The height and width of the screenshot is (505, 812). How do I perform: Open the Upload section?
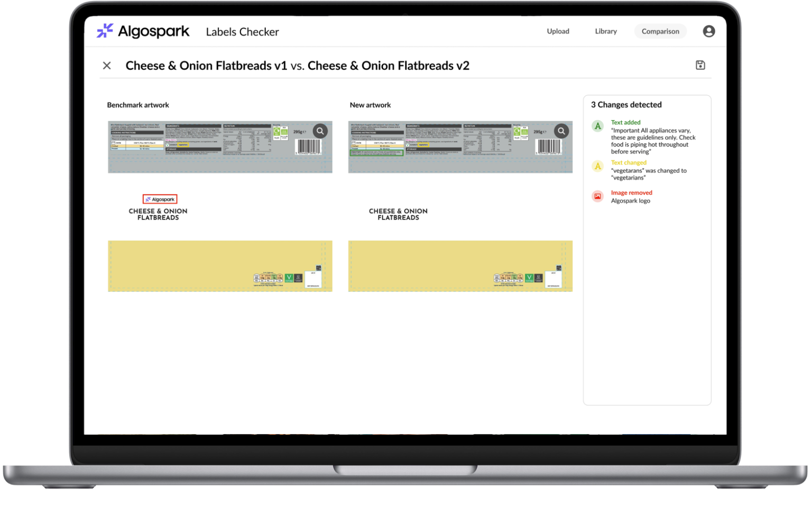tap(558, 31)
